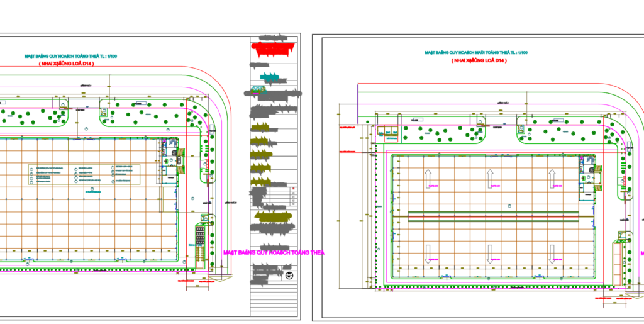Click the red "D14" subtitle on the right sheet

[x=479, y=61]
